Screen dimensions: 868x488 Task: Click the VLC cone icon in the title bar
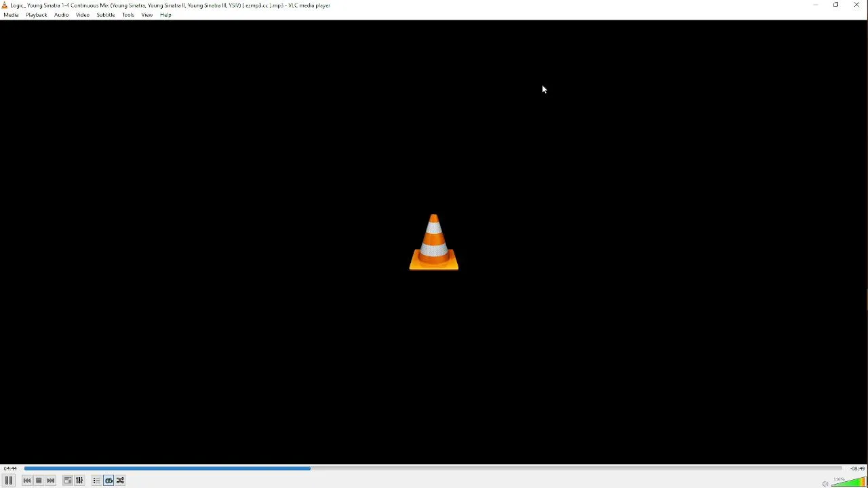click(x=5, y=5)
